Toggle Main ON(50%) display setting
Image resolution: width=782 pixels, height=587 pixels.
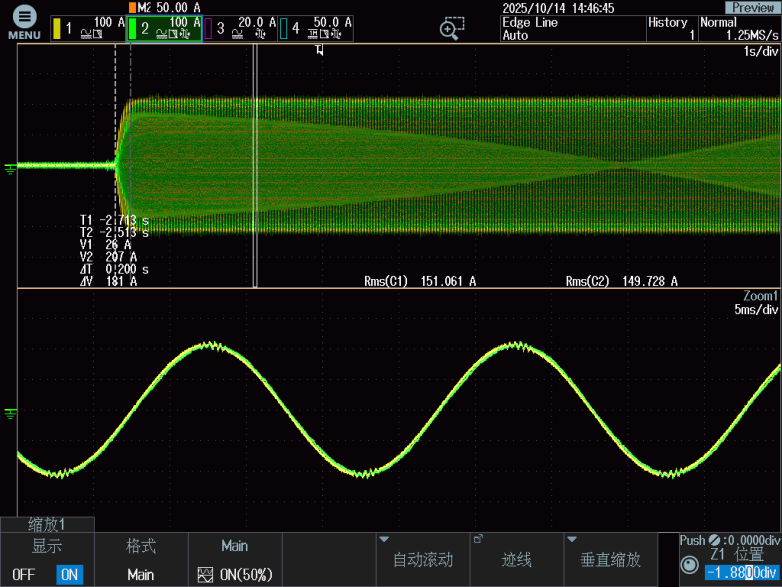[235, 575]
